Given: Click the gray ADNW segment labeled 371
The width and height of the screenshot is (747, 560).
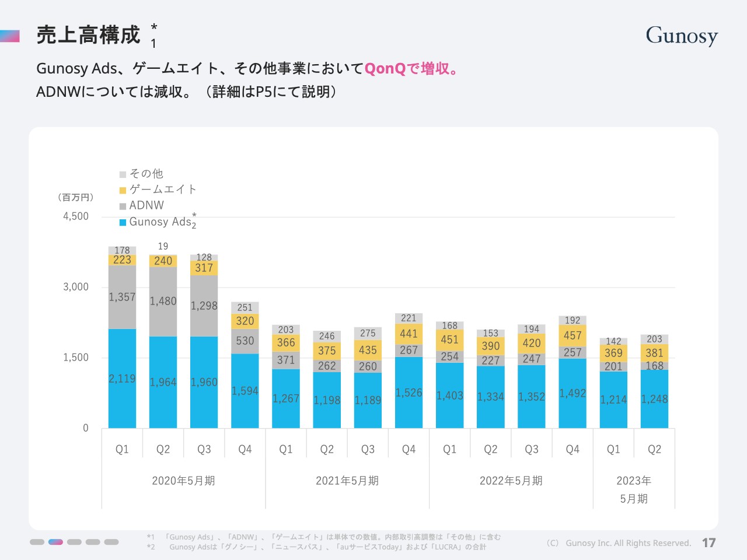Looking at the screenshot, I should 286,360.
